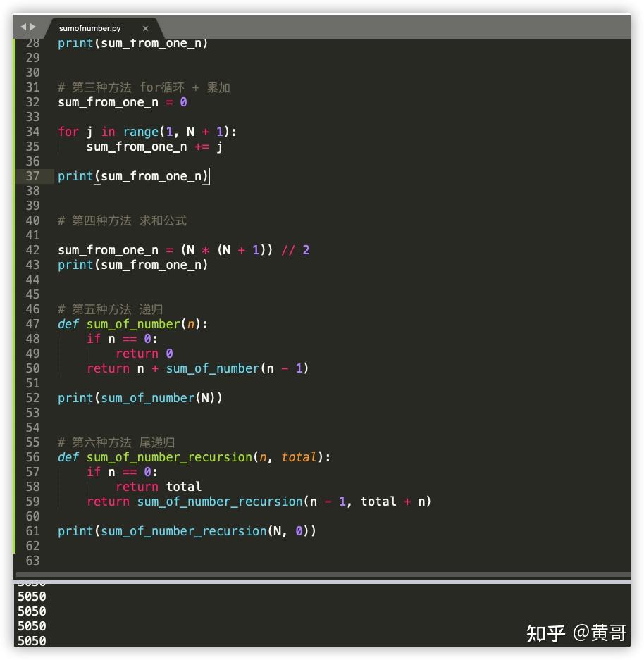Click print(sum_from_one_n) on line 37
The image size is (644, 660).
[133, 176]
